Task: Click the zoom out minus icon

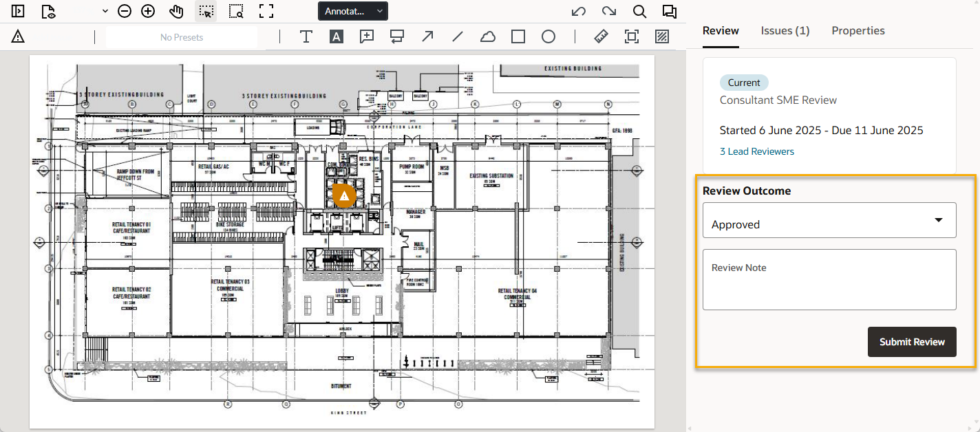Action: pos(125,11)
